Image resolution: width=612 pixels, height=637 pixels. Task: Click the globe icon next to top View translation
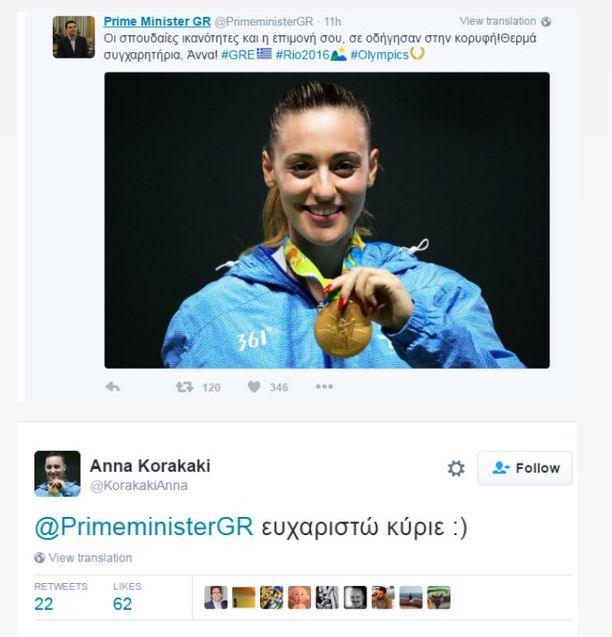pyautogui.click(x=546, y=22)
